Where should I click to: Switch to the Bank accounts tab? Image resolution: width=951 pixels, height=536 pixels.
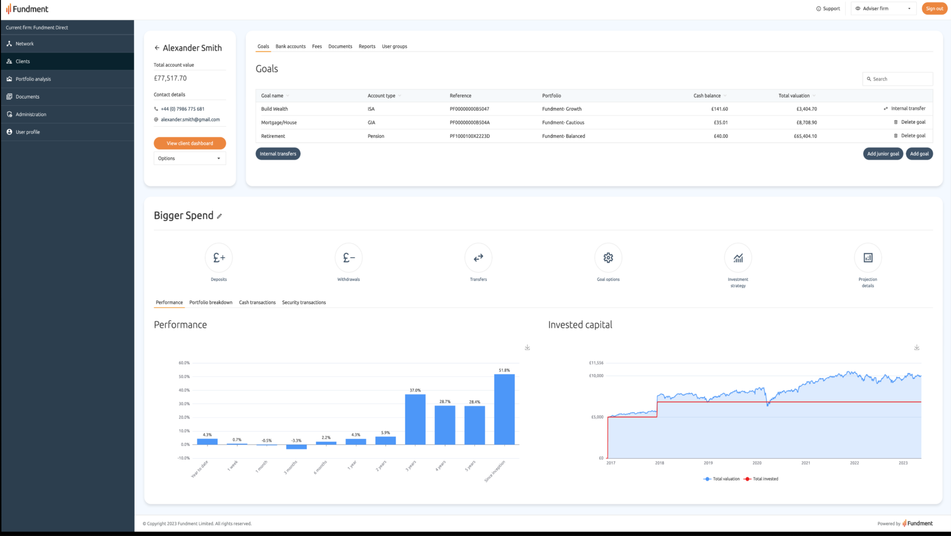click(290, 46)
